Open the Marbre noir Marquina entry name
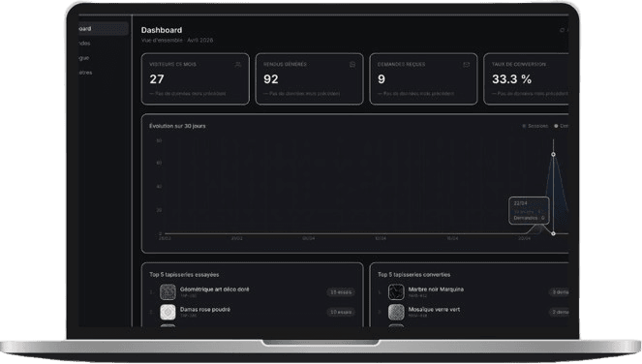The width and height of the screenshot is (642, 364). (x=436, y=289)
